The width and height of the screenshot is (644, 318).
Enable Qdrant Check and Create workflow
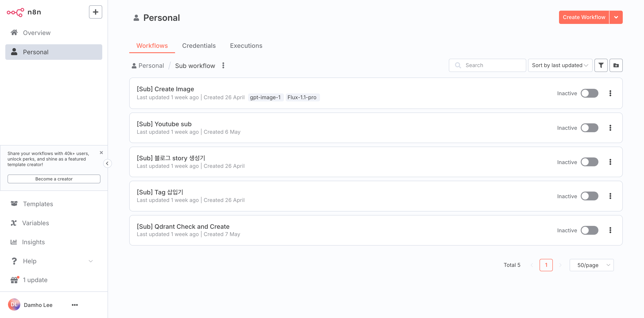click(x=589, y=230)
